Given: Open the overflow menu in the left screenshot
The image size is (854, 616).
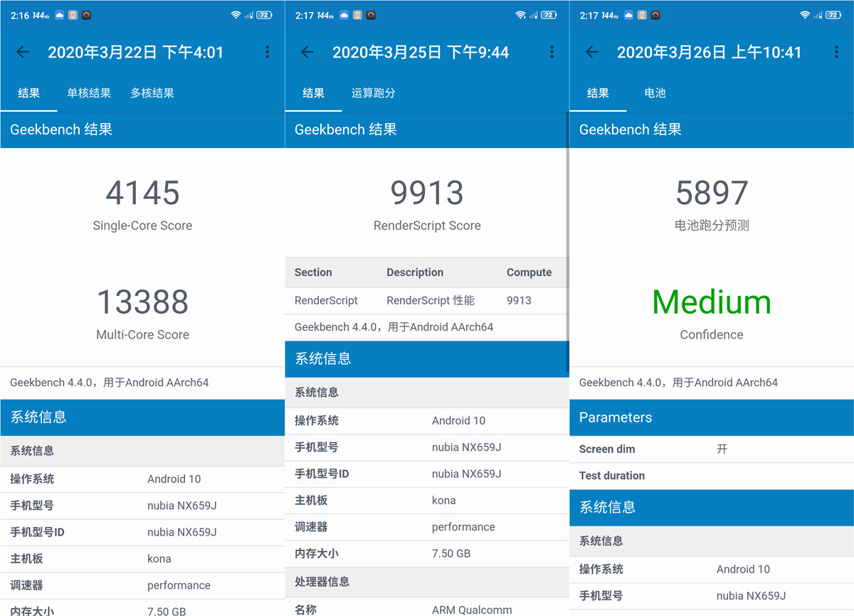Looking at the screenshot, I should pos(267,52).
